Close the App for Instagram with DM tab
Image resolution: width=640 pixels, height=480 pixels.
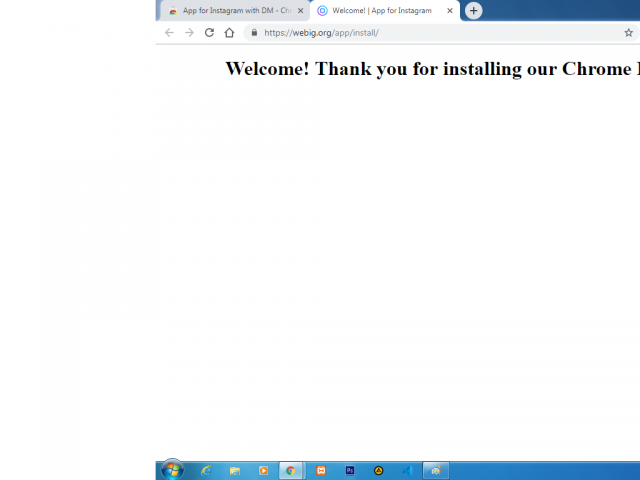pyautogui.click(x=300, y=11)
